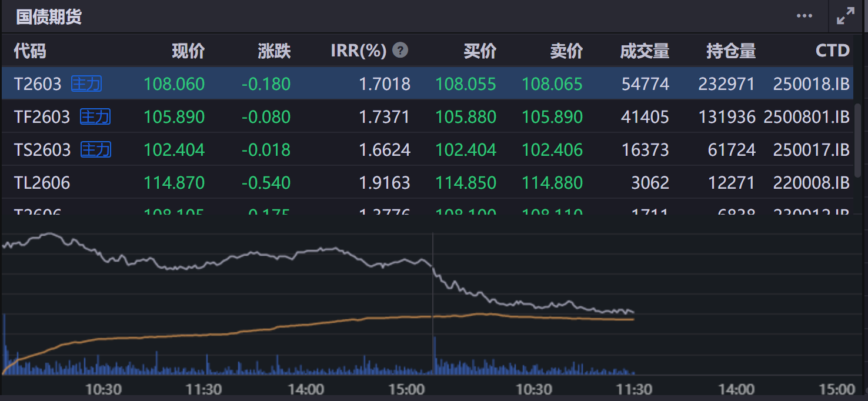Click the -0.540 change value
Screen dimensions: 868x401
[266, 183]
